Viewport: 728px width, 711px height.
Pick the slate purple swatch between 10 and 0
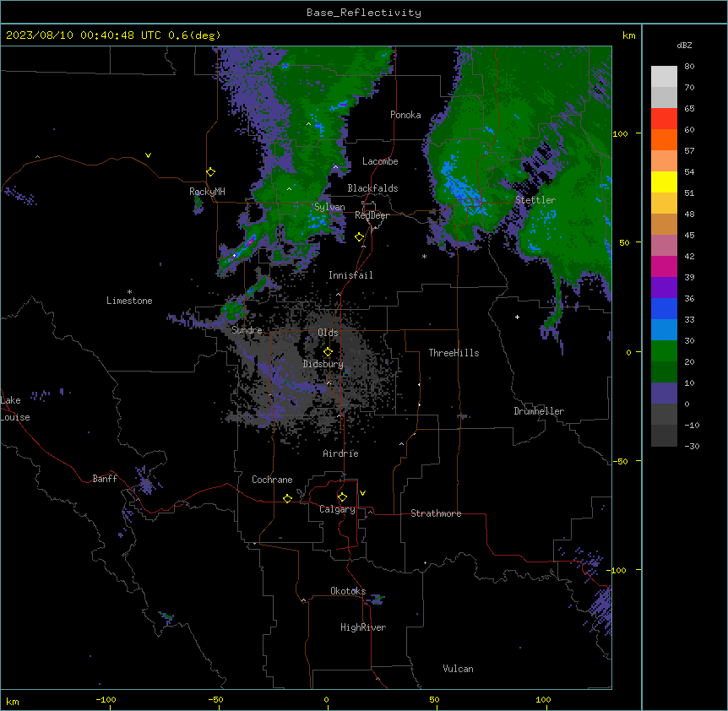[664, 393]
